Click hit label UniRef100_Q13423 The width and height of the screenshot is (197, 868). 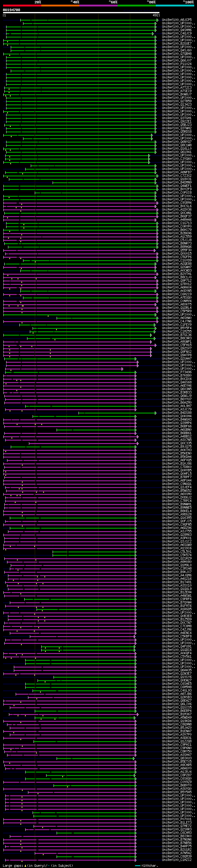(x=177, y=104)
